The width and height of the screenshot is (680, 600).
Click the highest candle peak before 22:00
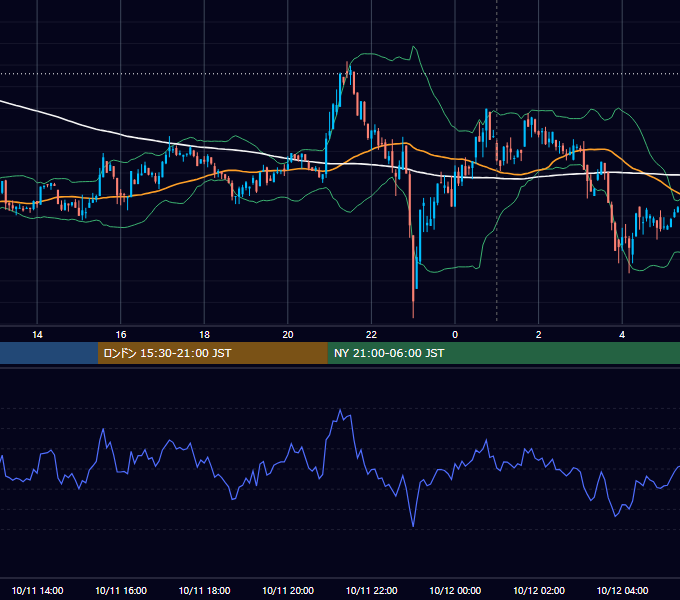pyautogui.click(x=347, y=65)
